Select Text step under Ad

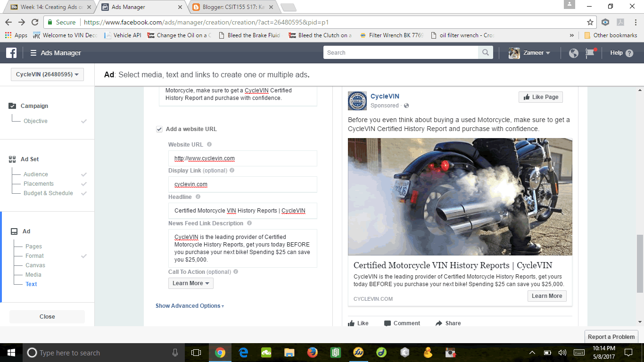[x=31, y=284]
